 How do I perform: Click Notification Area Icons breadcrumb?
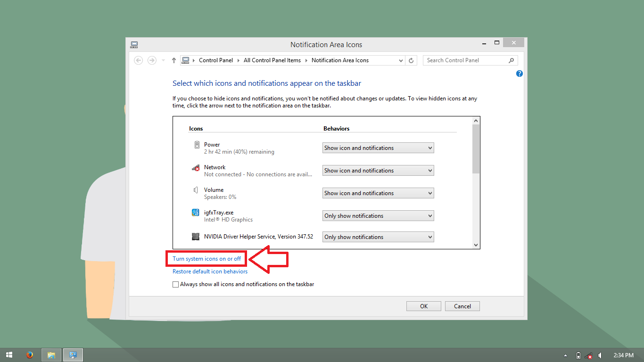340,60
